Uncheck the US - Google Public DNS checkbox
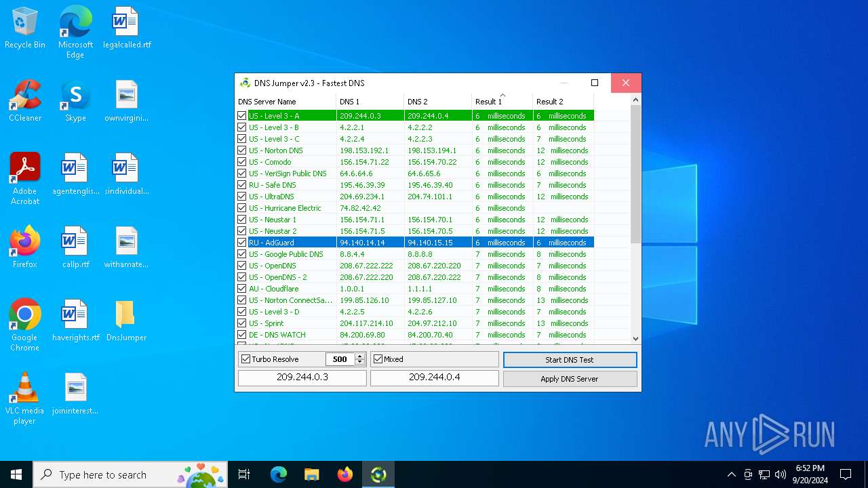Screen dimensions: 868x488 242,254
